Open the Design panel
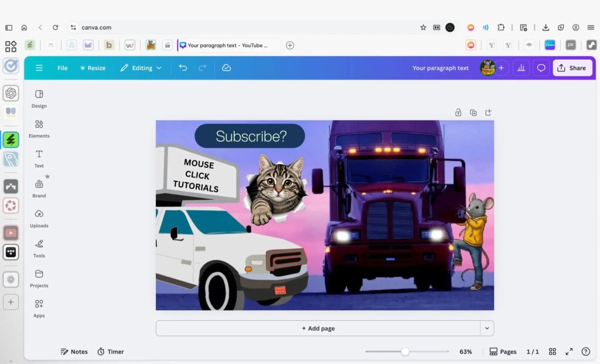This screenshot has height=364, width=600. [x=39, y=98]
